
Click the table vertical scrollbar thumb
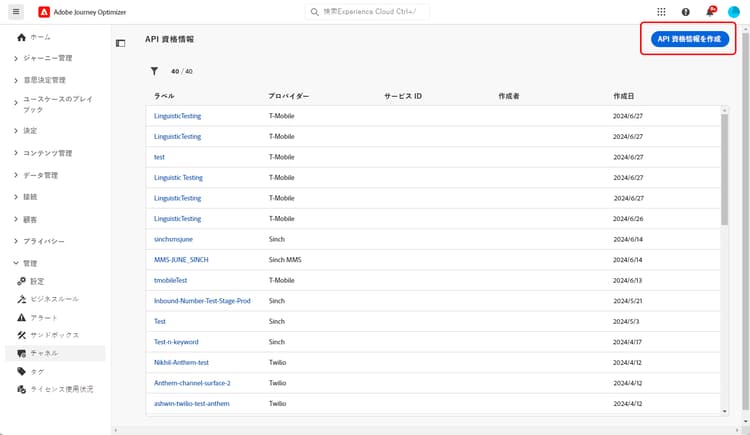[x=724, y=169]
